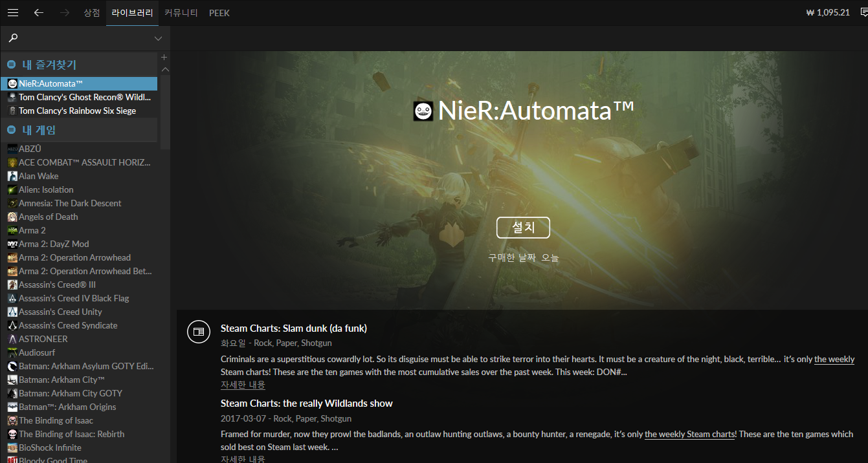This screenshot has height=463, width=868.
Task: Select Assassin's Creed IV Black Flag
Action: pyautogui.click(x=79, y=298)
